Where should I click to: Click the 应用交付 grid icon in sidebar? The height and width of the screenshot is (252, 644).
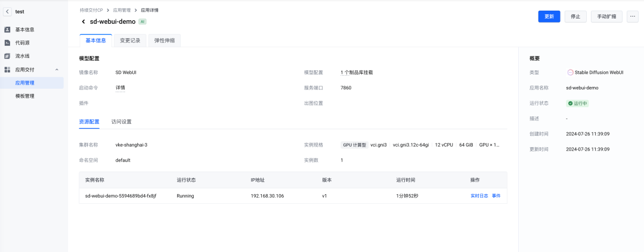pos(7,70)
